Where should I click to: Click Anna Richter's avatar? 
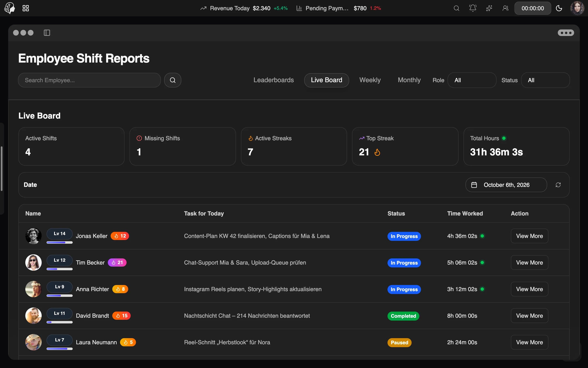pyautogui.click(x=33, y=289)
